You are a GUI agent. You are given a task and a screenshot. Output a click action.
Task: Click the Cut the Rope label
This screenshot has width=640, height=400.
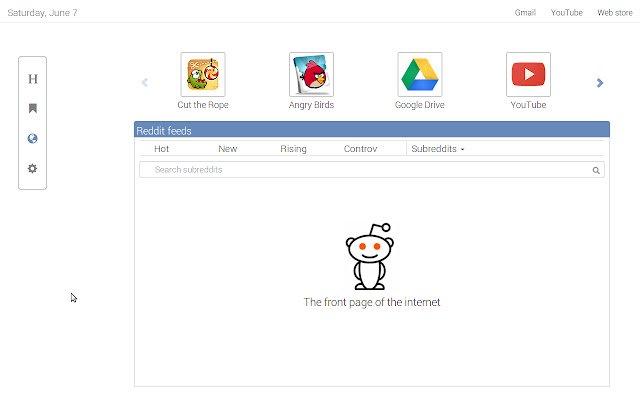(x=203, y=105)
